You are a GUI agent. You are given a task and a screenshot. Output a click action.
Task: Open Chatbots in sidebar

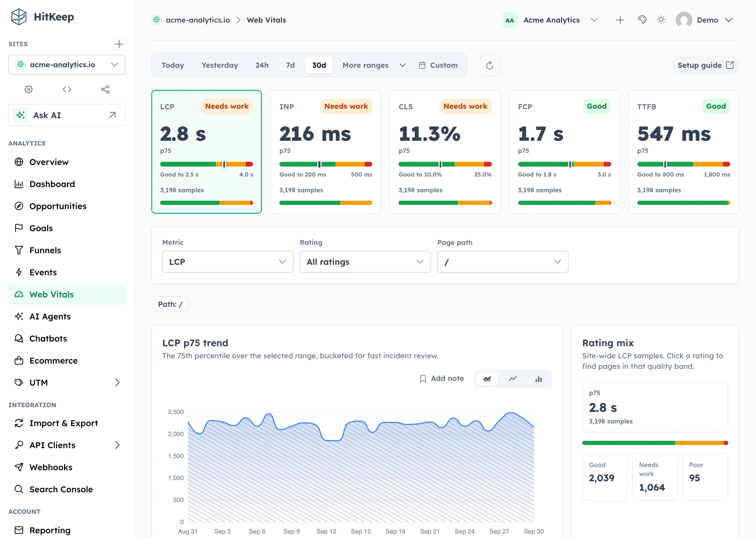(x=67, y=339)
